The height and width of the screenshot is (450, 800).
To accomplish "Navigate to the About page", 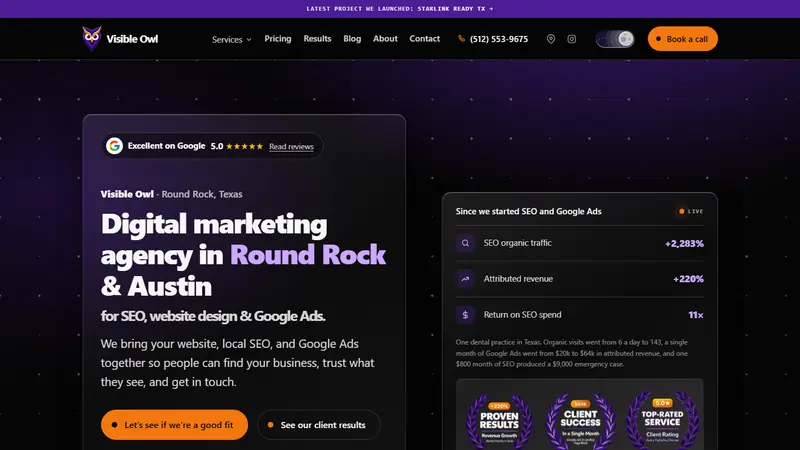I will coord(385,39).
